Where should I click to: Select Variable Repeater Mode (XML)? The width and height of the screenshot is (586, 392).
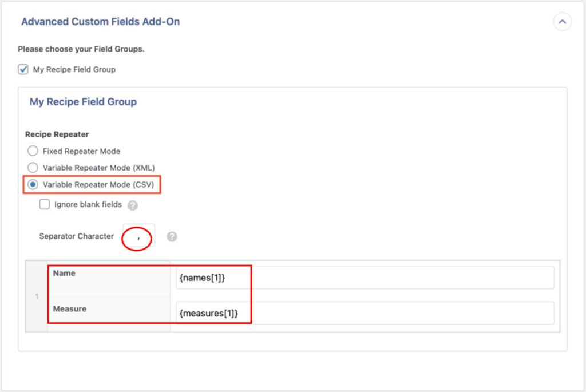point(33,168)
